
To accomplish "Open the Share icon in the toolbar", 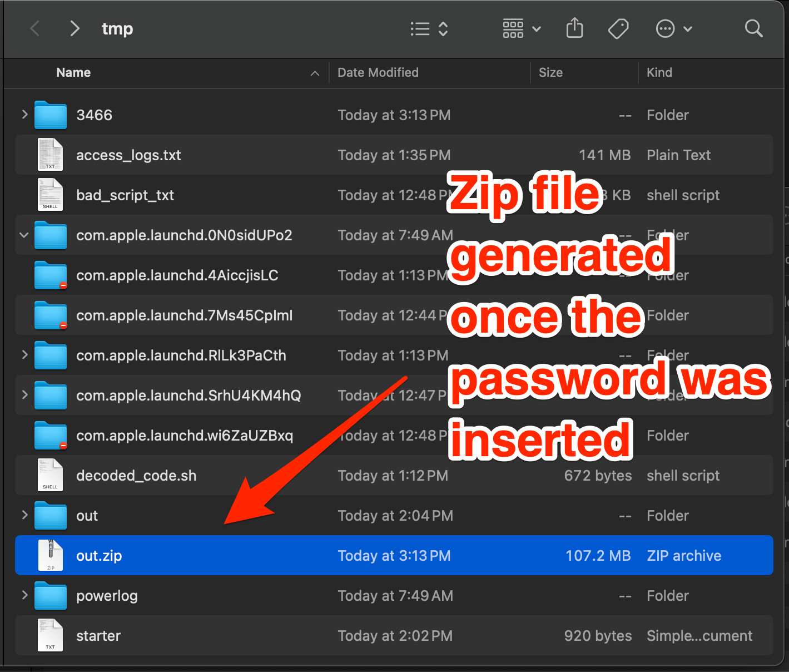I will point(575,28).
